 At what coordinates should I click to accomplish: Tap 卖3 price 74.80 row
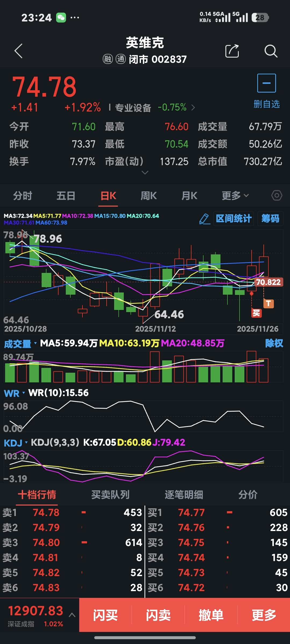[x=72, y=543]
